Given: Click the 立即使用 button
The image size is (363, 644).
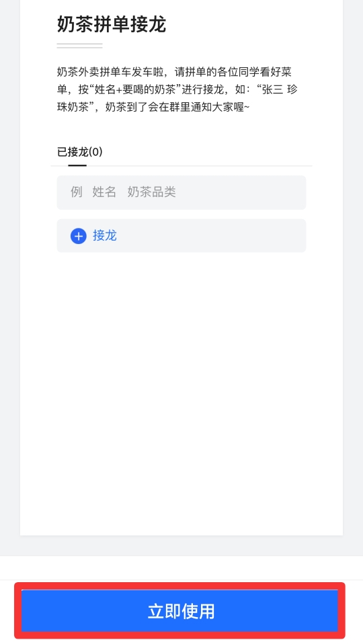Looking at the screenshot, I should click(x=180, y=611).
